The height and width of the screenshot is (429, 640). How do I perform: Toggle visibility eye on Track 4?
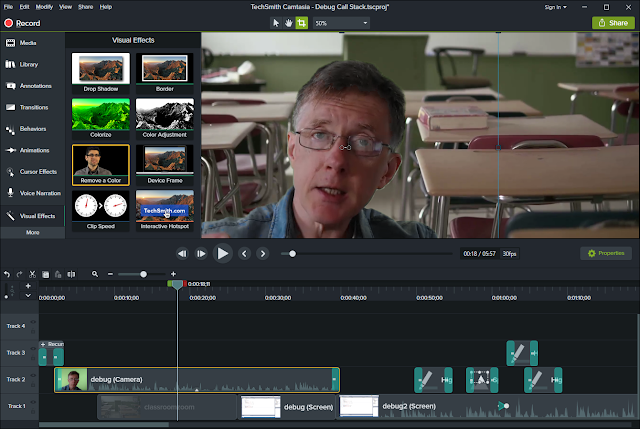tap(33, 322)
